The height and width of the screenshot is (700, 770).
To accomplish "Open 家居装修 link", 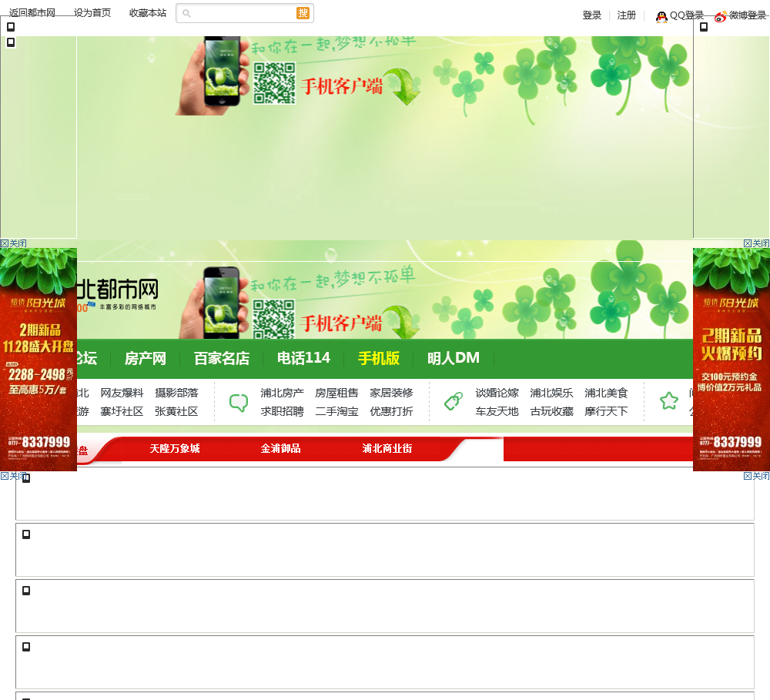I will [391, 393].
